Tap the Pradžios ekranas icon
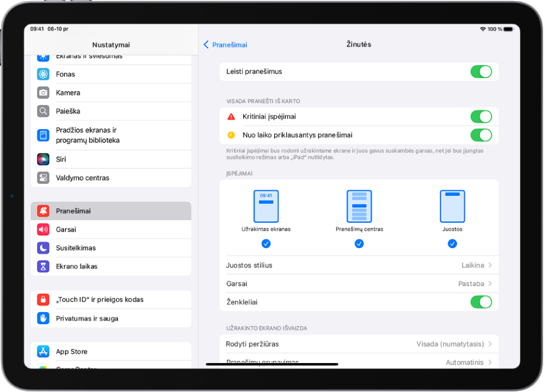This screenshot has height=392, width=544. (x=43, y=135)
